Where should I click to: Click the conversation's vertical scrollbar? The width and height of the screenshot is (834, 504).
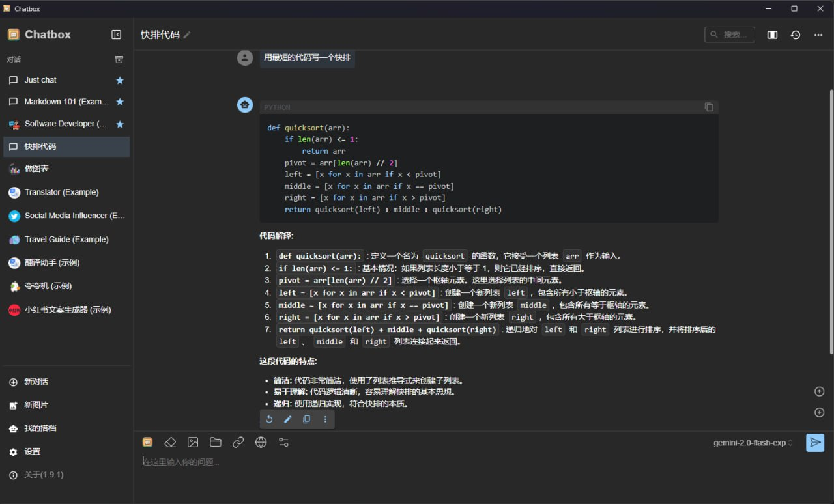pyautogui.click(x=831, y=221)
